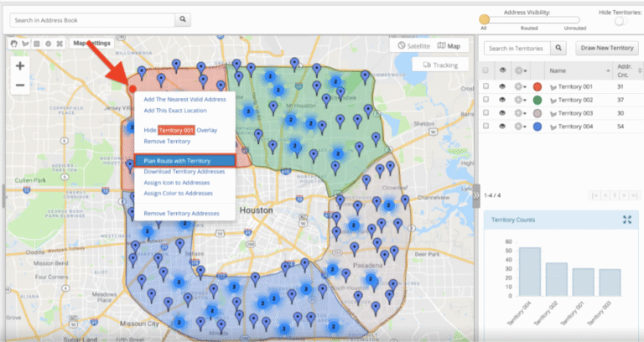Zoom in on the map
Viewport: 644px width, 342px height.
pyautogui.click(x=20, y=66)
